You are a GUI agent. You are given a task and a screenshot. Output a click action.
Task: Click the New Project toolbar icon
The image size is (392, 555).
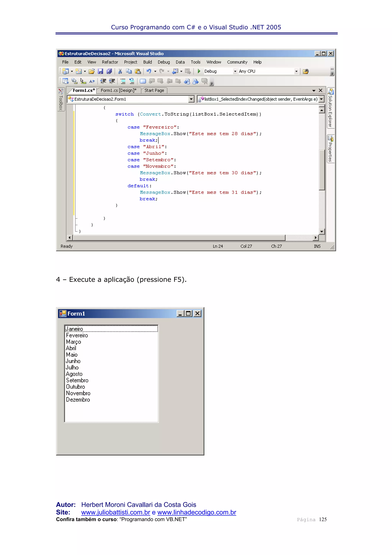pyautogui.click(x=65, y=71)
